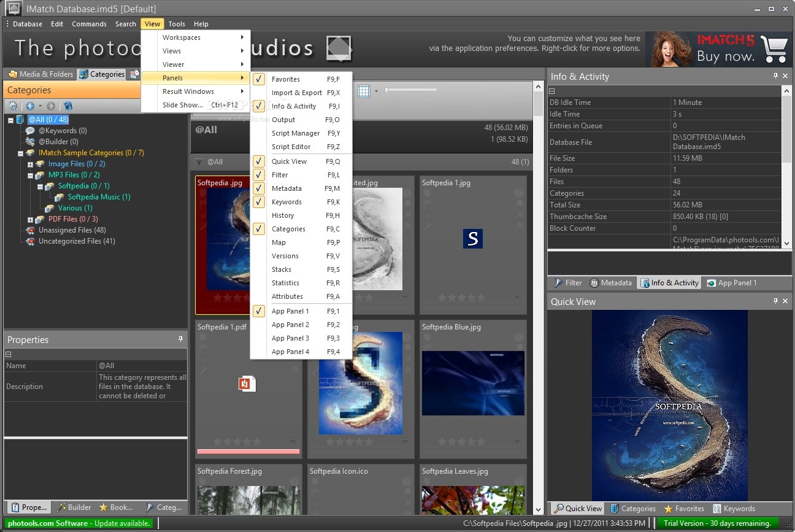Image resolution: width=795 pixels, height=532 pixels.
Task: Choose Slide Show from View menu
Action: 196,105
